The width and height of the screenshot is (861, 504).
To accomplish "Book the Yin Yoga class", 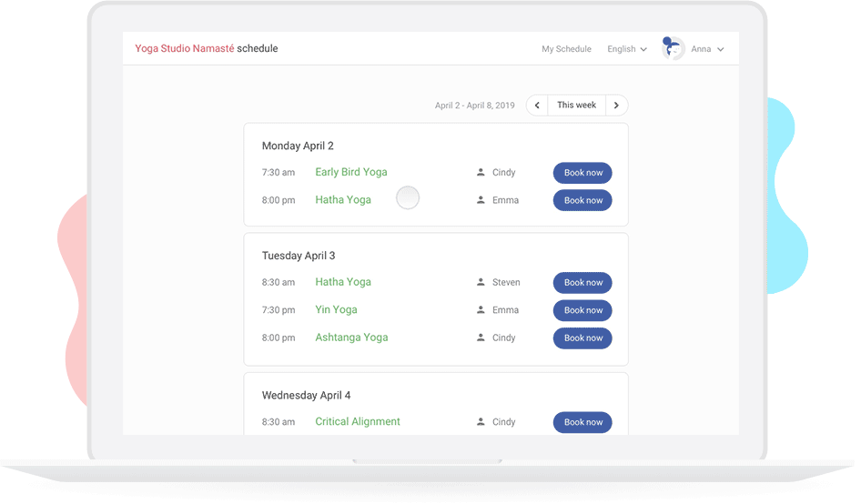I will tap(582, 310).
